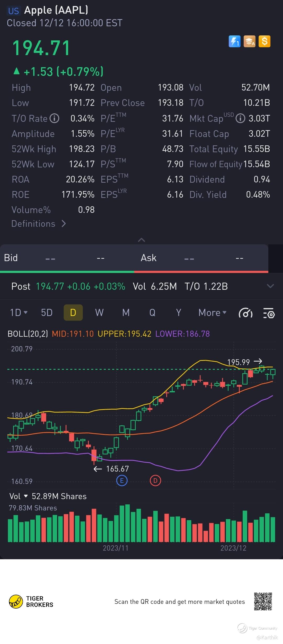Viewport: 283px width, 644px height.
Task: Tap the Closed 12/12 16:00:00 EST status
Action: pyautogui.click(x=64, y=23)
